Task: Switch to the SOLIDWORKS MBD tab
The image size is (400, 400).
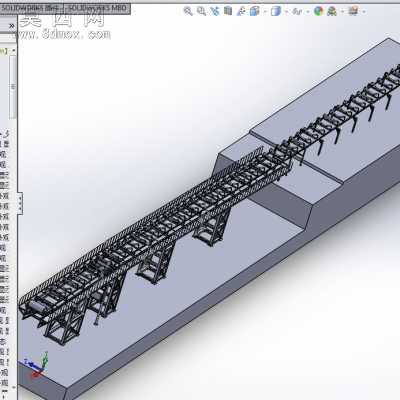Action: pyautogui.click(x=97, y=8)
